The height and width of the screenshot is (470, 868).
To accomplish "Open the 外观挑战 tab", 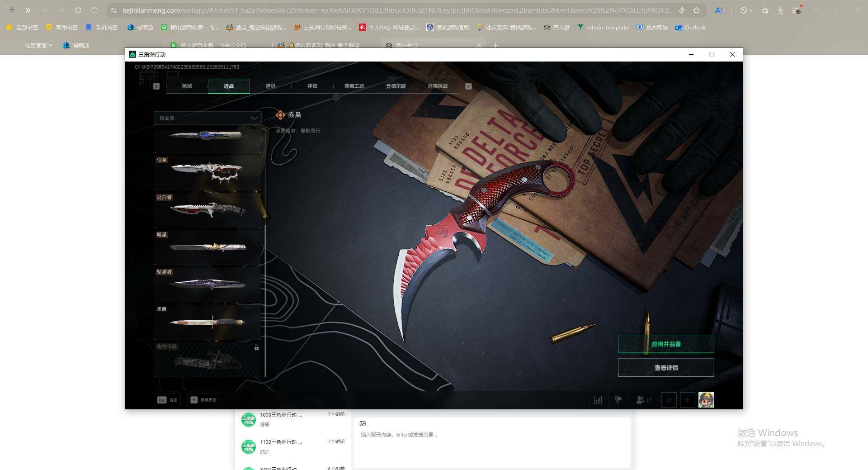I will pos(438,86).
